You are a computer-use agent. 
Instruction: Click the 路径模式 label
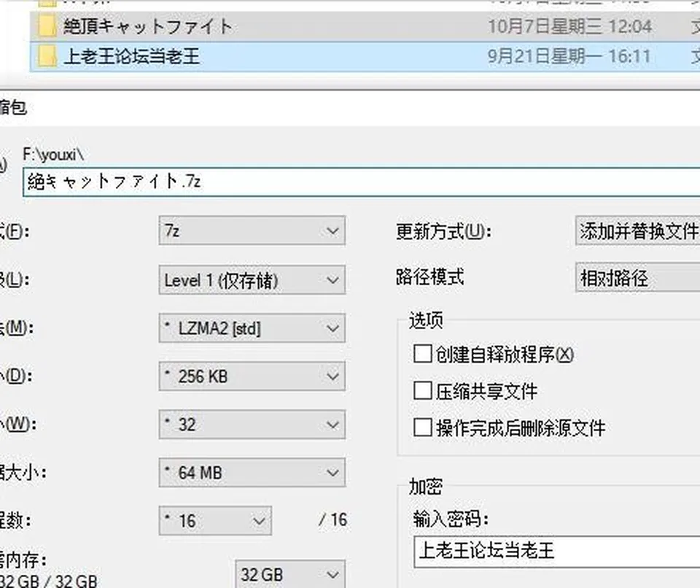tap(430, 277)
